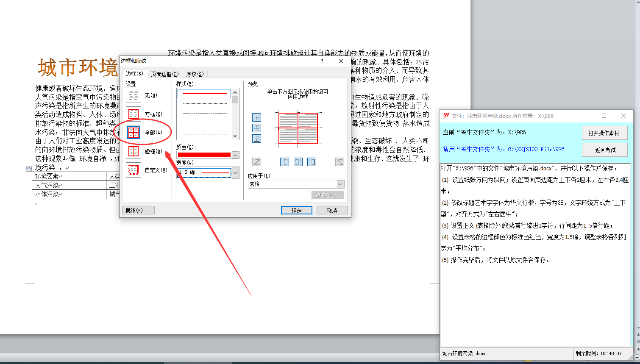Click the 水体污染 table cell
Viewport: 640px width, 364px height.
click(x=70, y=194)
